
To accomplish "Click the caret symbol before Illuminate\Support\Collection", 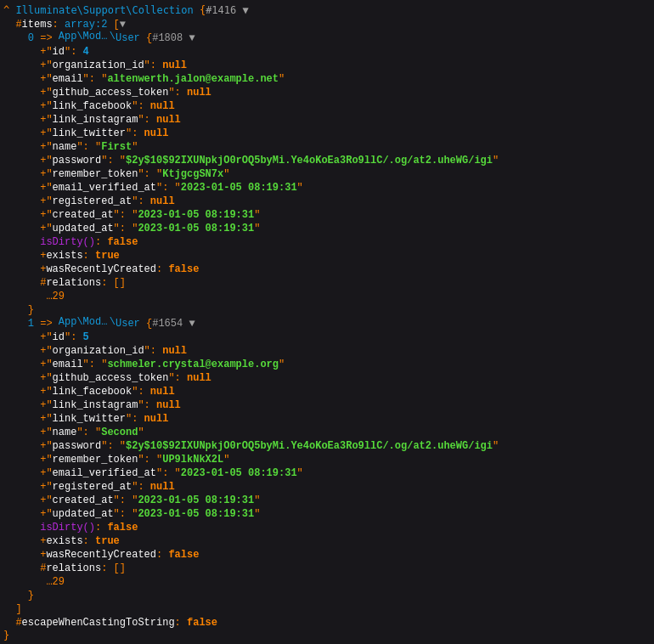I will coord(6,10).
